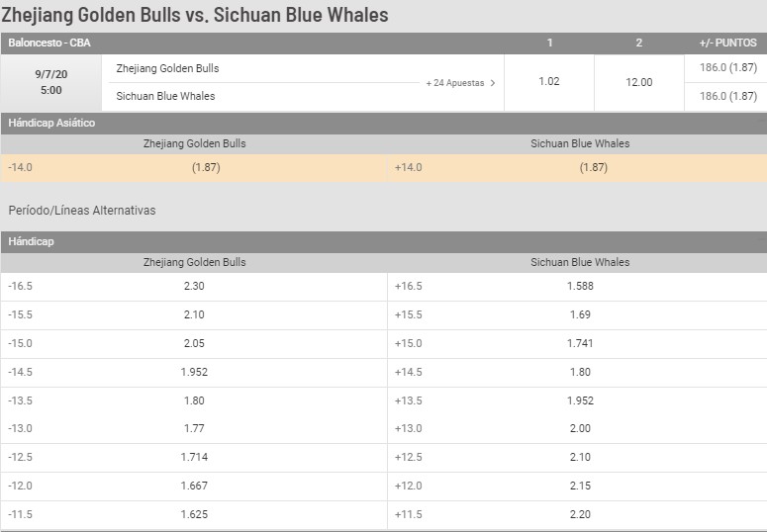Choose +13.5 handicap odds 1.952
767x532 pixels.
577,400
